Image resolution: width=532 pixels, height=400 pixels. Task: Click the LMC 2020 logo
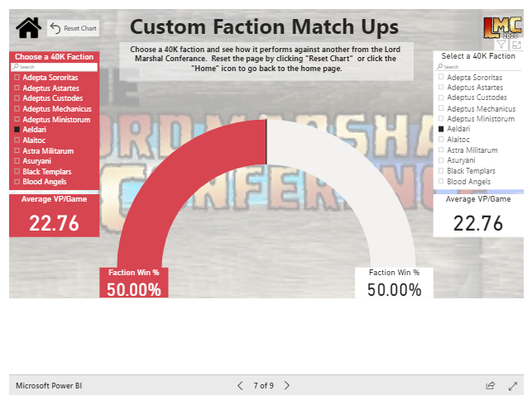click(x=504, y=26)
